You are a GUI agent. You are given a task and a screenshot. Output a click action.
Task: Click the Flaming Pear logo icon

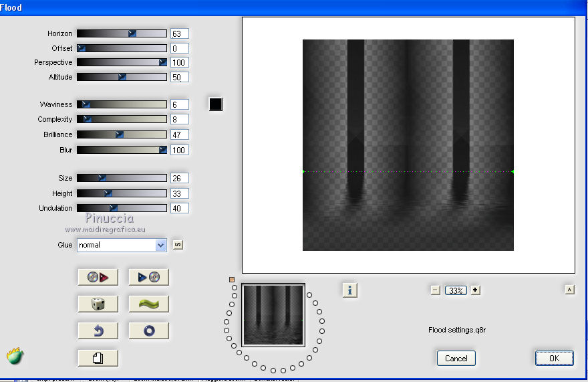click(x=15, y=356)
